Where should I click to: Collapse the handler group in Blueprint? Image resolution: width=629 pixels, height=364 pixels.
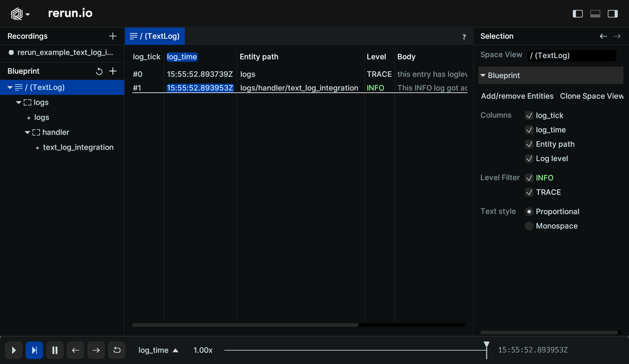pyautogui.click(x=27, y=132)
